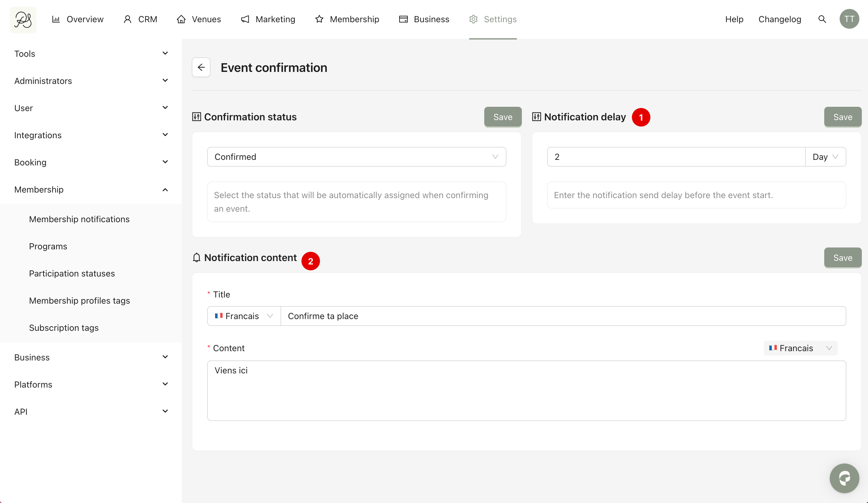868x503 pixels.
Task: Open Participation statuses menu item
Action: click(72, 273)
